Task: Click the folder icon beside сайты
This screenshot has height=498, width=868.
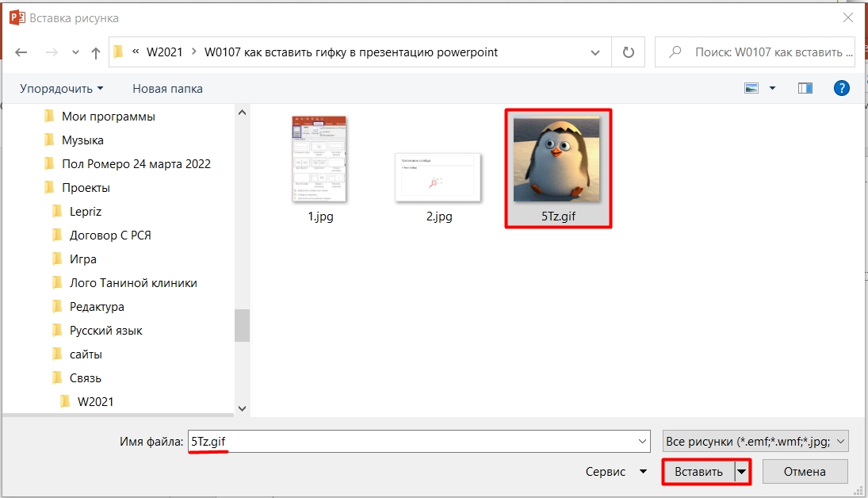Action: click(57, 354)
